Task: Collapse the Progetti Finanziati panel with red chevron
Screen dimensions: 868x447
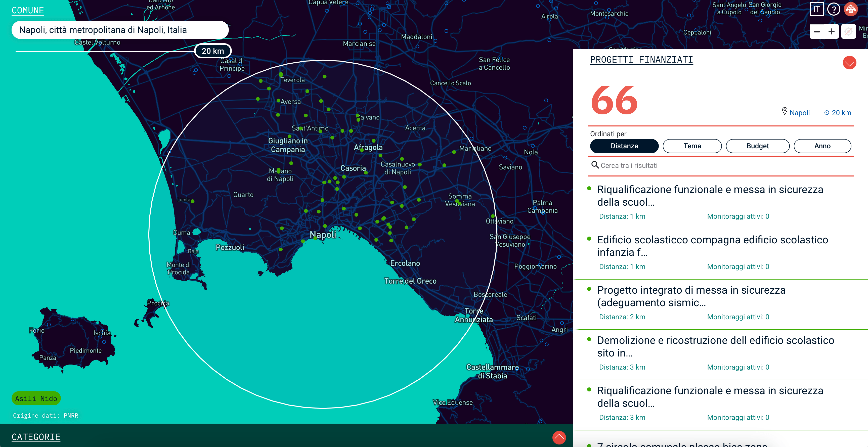Action: pyautogui.click(x=849, y=63)
